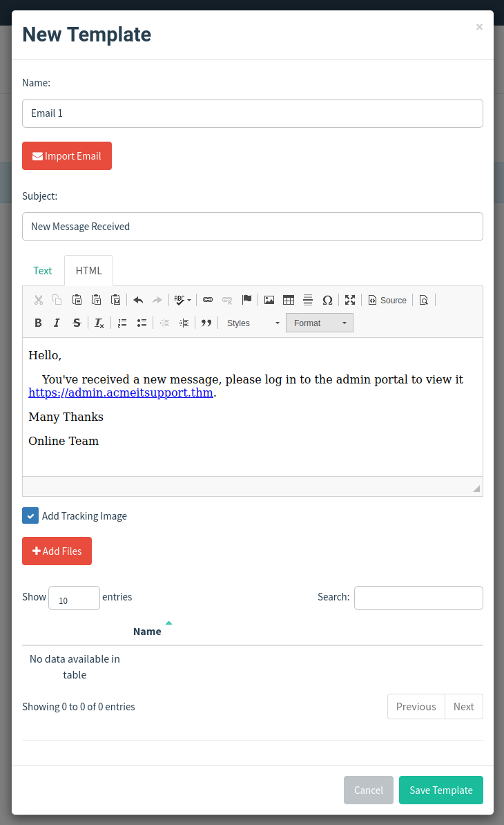The width and height of the screenshot is (504, 825).
Task: Insert a horizontal line
Action: click(308, 300)
